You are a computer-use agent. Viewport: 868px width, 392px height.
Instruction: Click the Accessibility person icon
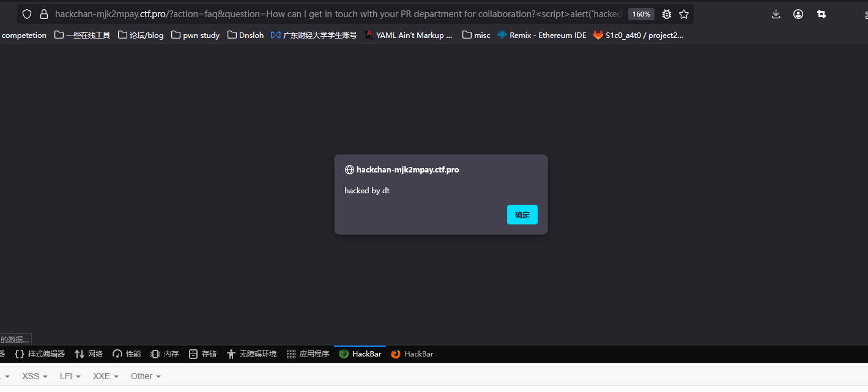231,354
